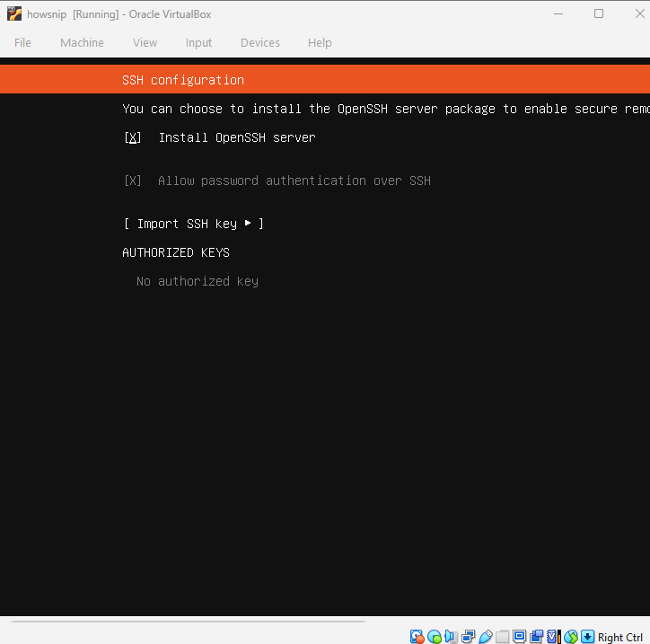Click the optical drive status icon
Screen dimensions: 650x644
click(434, 637)
